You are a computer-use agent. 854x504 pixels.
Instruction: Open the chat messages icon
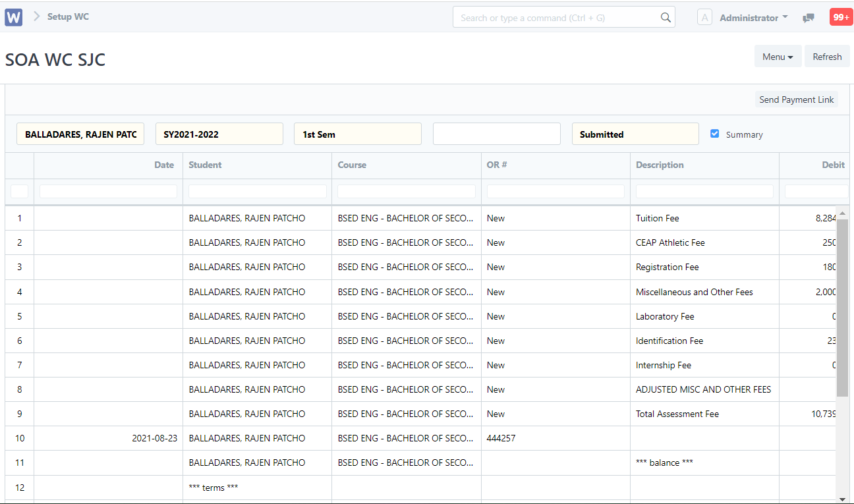[x=808, y=17]
